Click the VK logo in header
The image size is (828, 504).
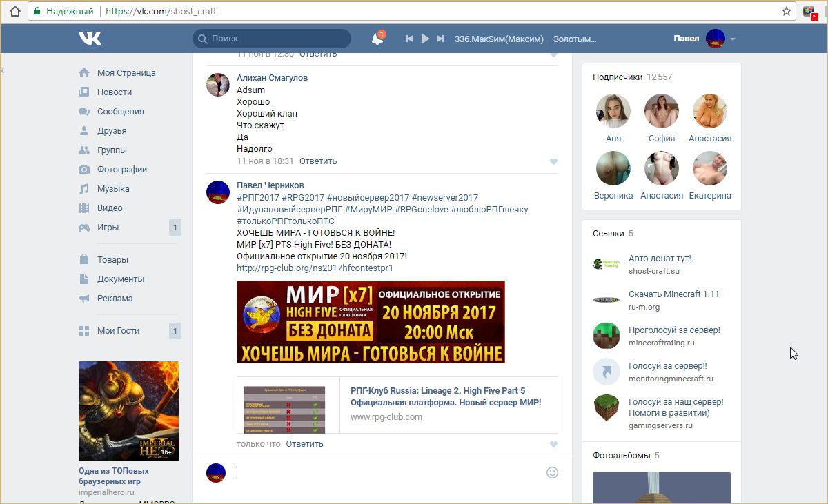click(x=90, y=39)
